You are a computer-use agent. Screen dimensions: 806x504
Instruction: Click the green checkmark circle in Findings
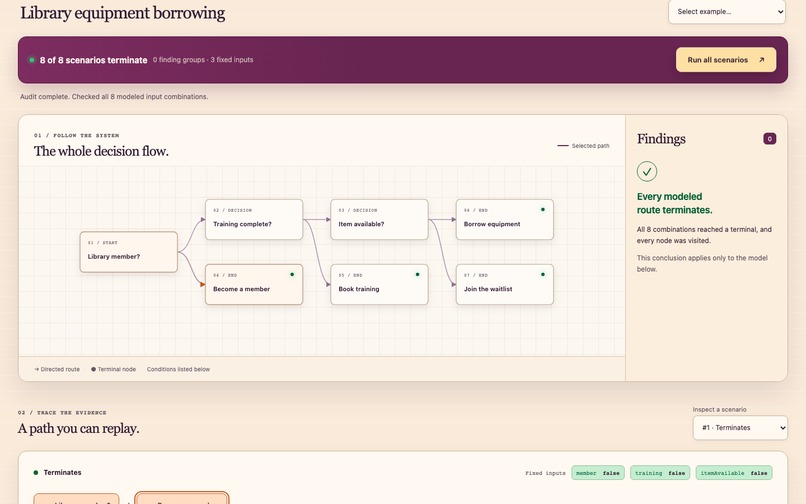(x=647, y=171)
